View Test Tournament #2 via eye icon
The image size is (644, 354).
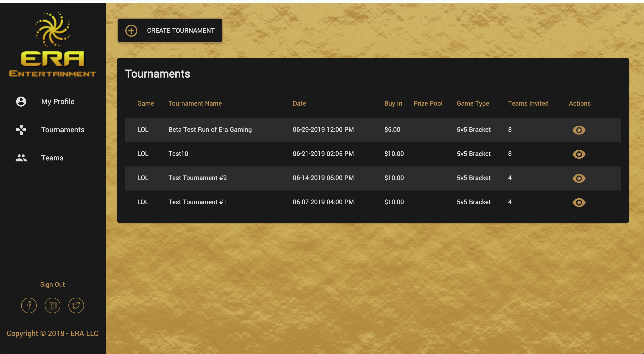[579, 178]
